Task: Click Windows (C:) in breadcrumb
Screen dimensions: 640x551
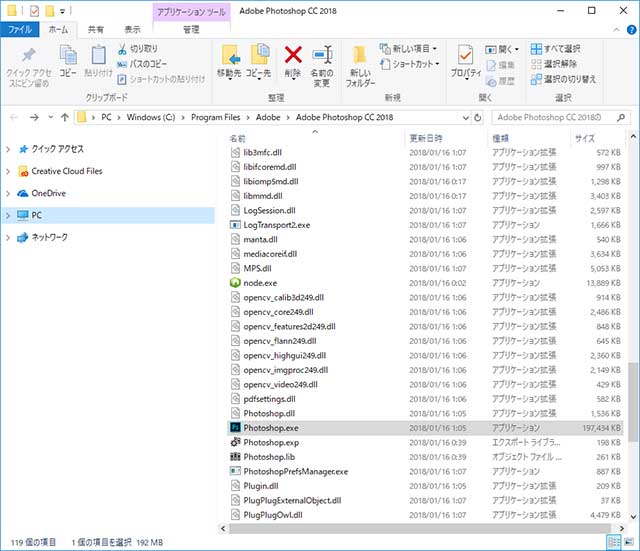Action: pyautogui.click(x=151, y=118)
